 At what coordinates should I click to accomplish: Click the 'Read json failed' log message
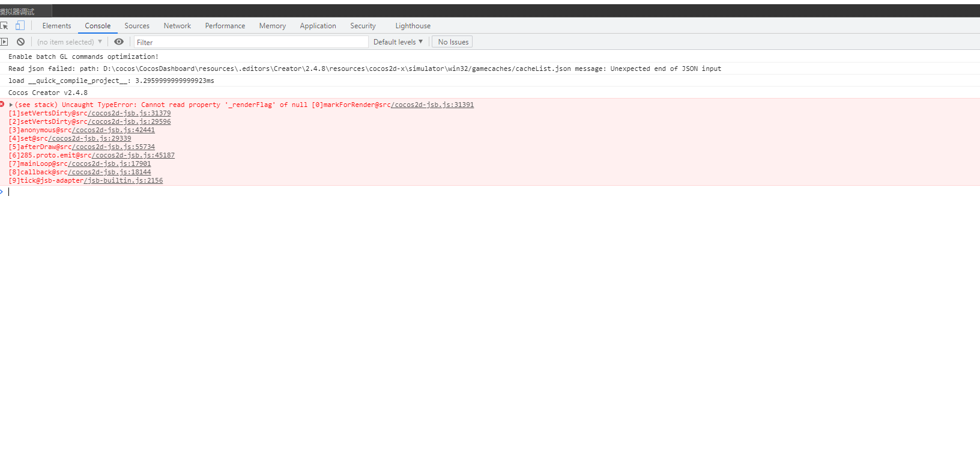click(x=364, y=69)
